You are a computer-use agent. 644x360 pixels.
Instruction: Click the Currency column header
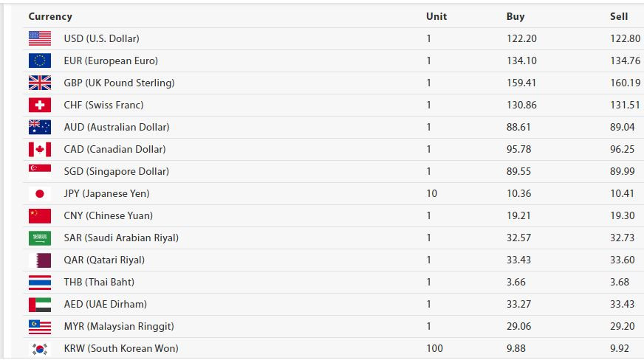coord(50,16)
